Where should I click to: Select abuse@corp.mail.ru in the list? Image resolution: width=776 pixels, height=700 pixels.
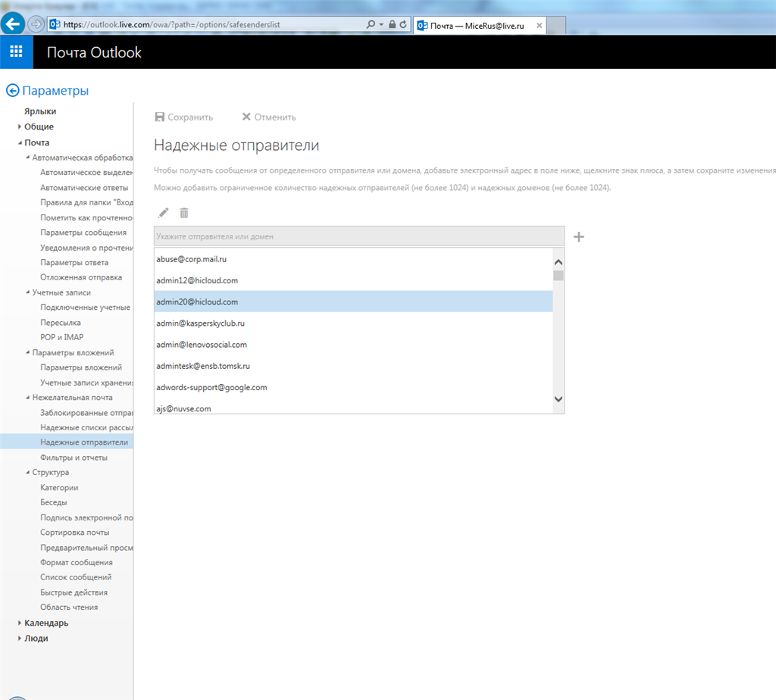[353, 259]
